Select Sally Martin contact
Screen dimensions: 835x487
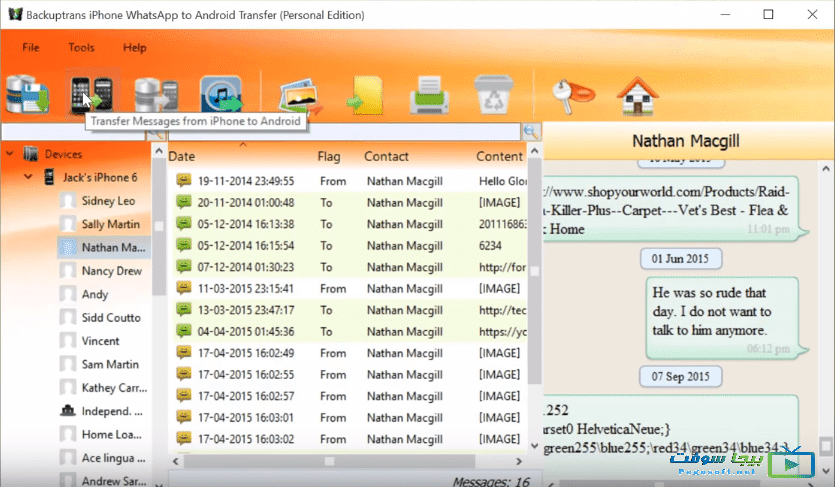tap(111, 224)
